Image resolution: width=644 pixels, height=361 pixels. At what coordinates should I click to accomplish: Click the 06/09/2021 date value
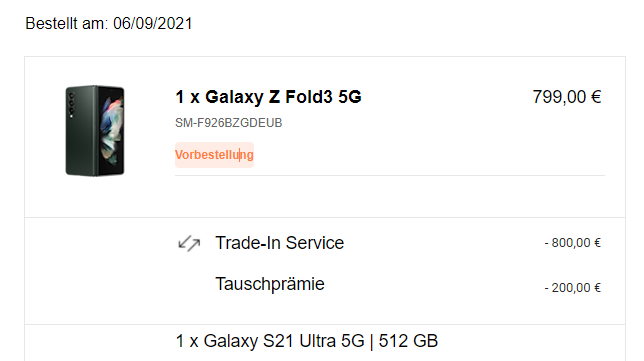pos(153,23)
